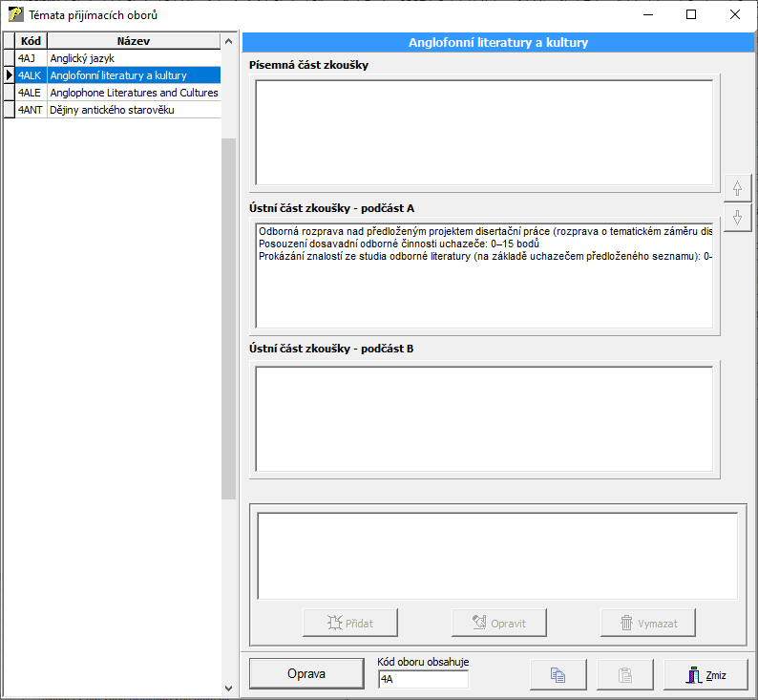The height and width of the screenshot is (700, 758).
Task: Click the paste clipboard icon button
Action: (625, 674)
